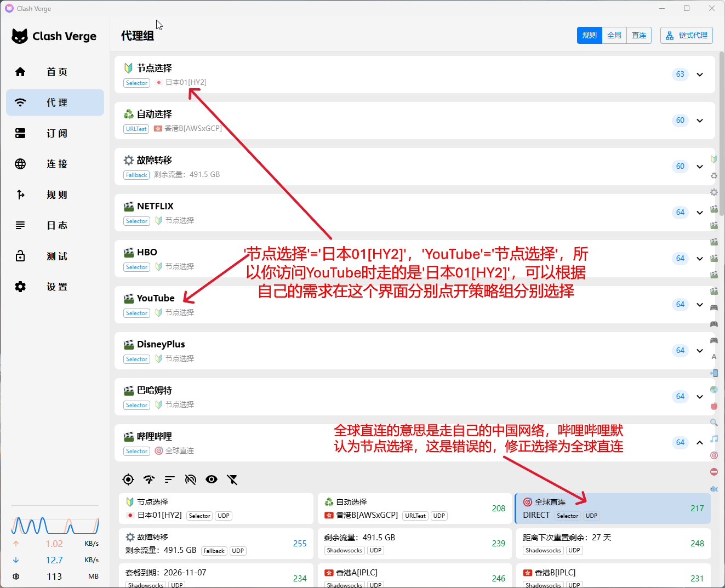The height and width of the screenshot is (588, 725).
Task: Jump to group with earth globe icon
Action: (713, 390)
